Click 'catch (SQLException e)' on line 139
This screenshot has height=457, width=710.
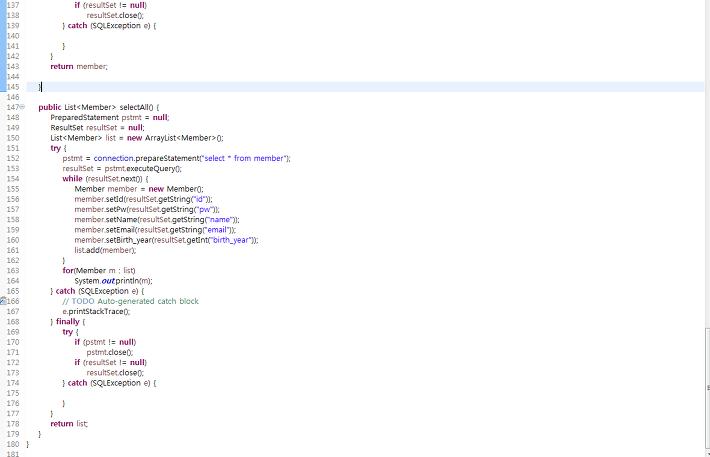[109, 25]
